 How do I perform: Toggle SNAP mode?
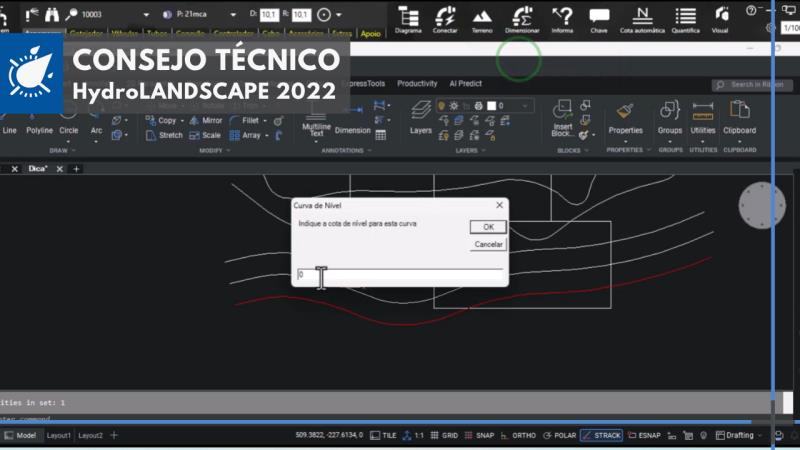pos(480,435)
